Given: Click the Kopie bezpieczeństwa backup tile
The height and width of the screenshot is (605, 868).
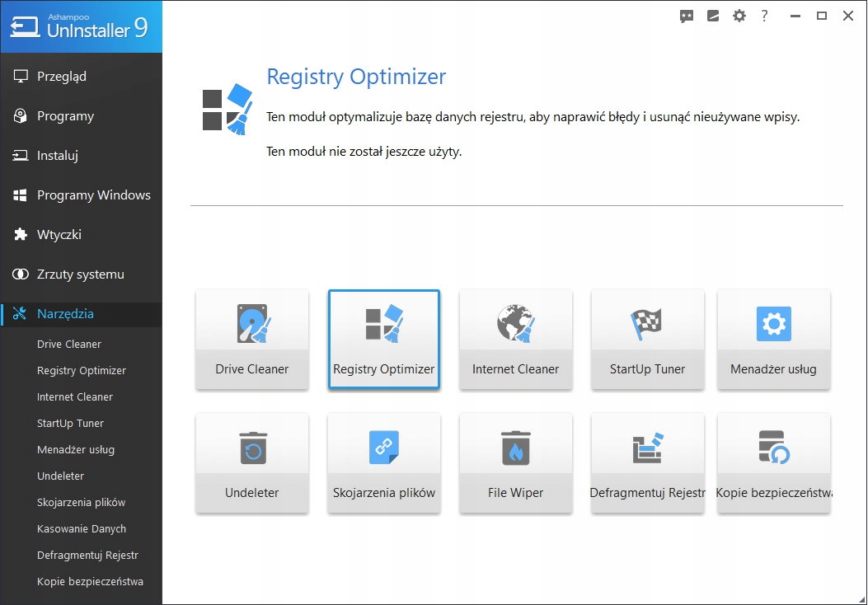Looking at the screenshot, I should (773, 462).
